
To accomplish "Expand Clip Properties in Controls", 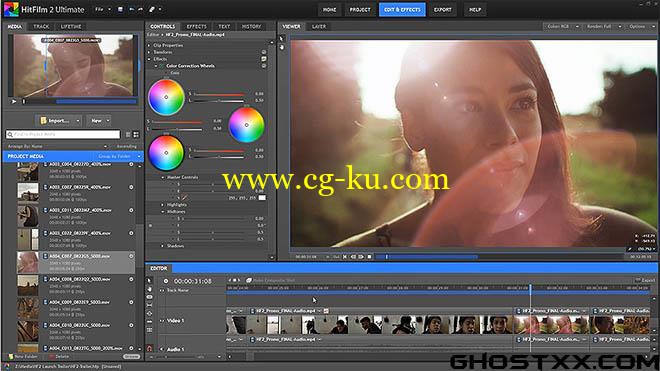I will coord(149,45).
